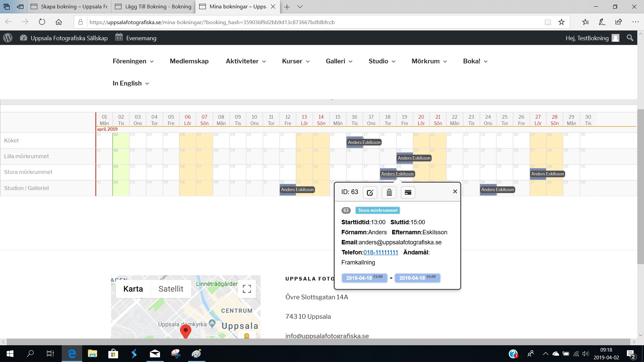Image resolution: width=644 pixels, height=362 pixels.
Task: Click the TestBokning user avatar
Action: pos(615,38)
